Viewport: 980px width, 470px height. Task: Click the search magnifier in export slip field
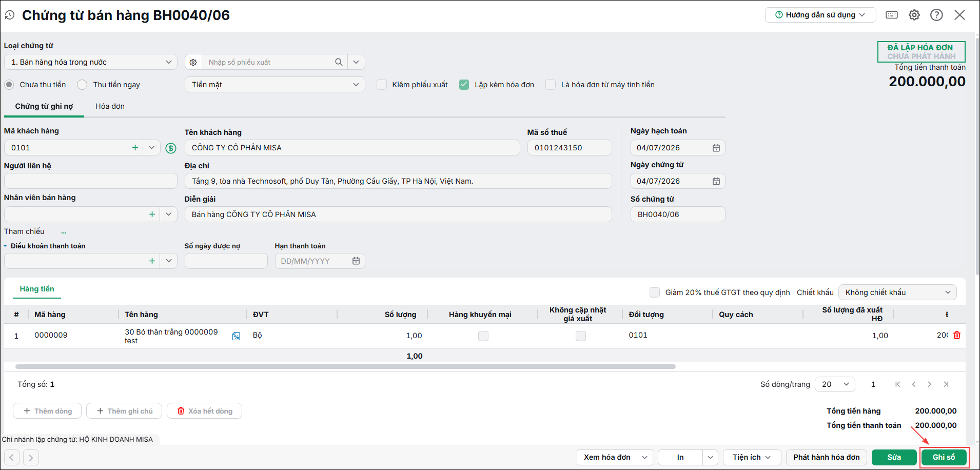339,62
